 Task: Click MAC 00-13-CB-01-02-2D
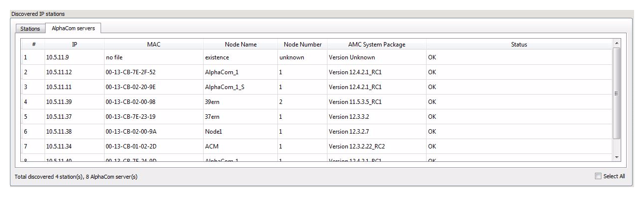(154, 147)
